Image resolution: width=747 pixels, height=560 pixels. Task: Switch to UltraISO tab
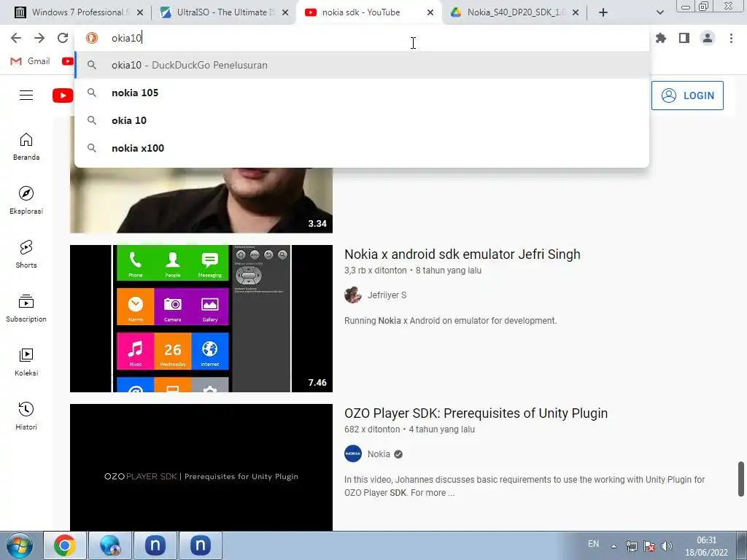(x=224, y=12)
